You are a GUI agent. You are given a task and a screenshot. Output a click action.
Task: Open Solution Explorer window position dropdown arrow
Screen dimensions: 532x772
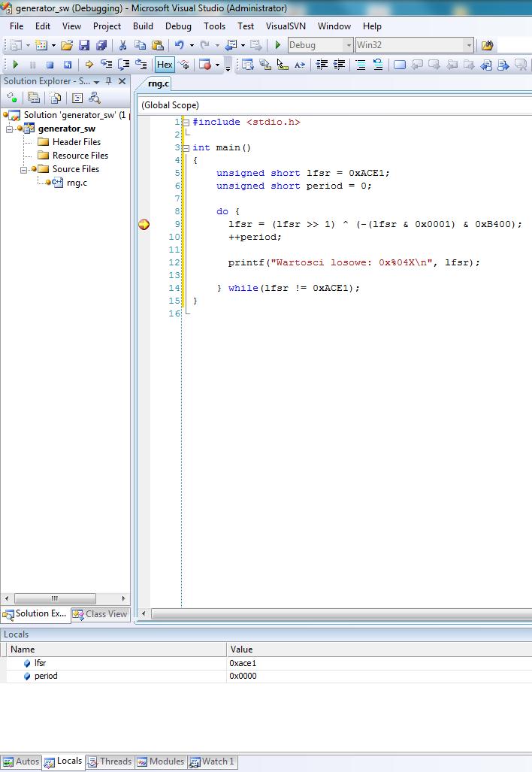pyautogui.click(x=96, y=82)
